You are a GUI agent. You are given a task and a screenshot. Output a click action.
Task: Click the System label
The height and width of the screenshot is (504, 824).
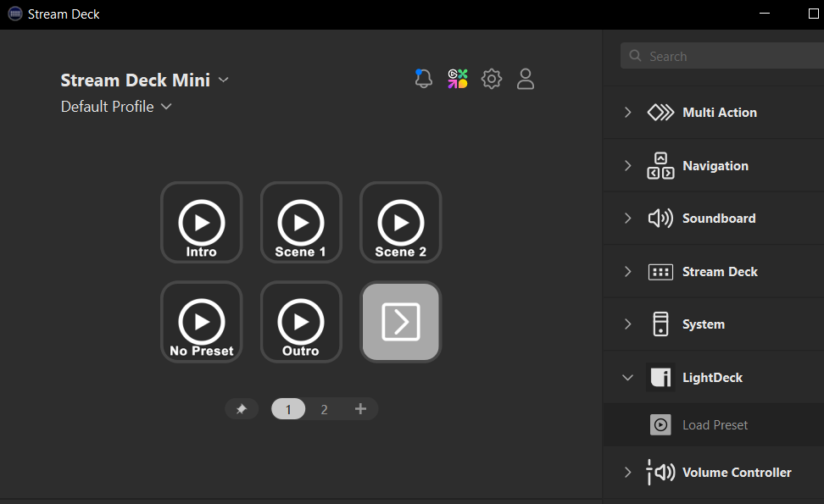click(x=703, y=324)
